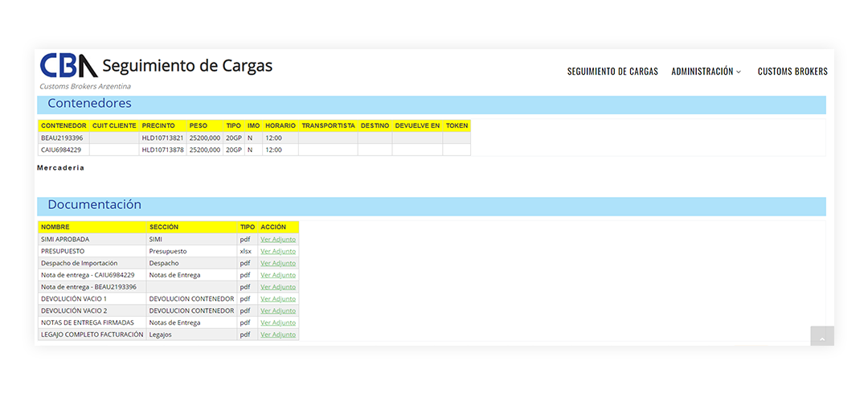
Task: Open Ver Adjunto for DEVOLUCIÓN VACIO 1
Action: click(x=278, y=299)
